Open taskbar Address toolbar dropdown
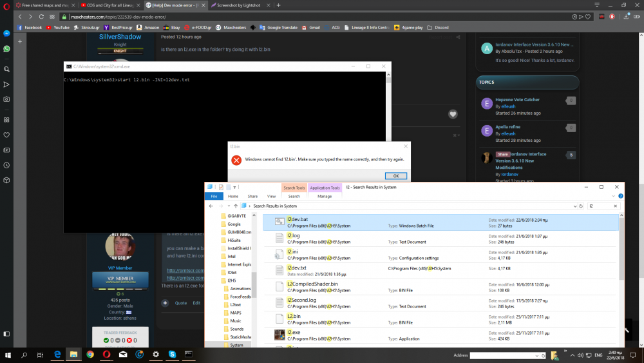 [537, 356]
